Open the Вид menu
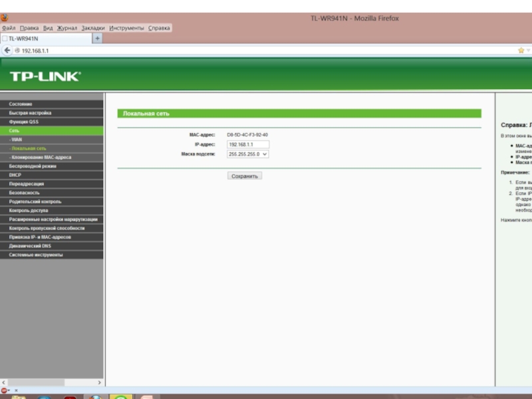532x399 pixels. 48,28
